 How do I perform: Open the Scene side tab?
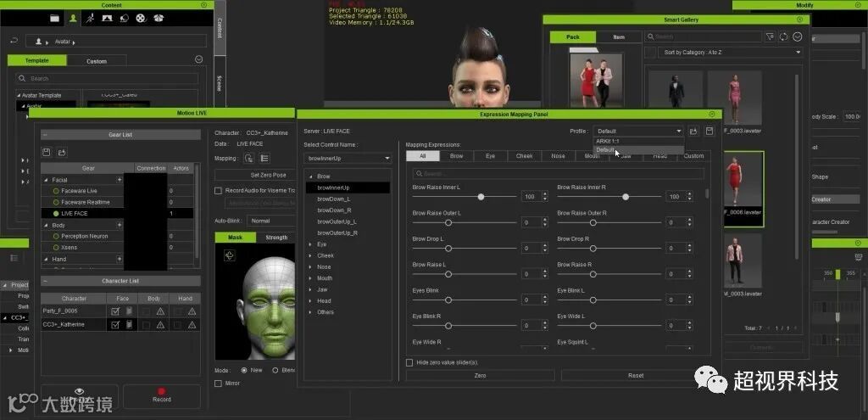tap(220, 84)
